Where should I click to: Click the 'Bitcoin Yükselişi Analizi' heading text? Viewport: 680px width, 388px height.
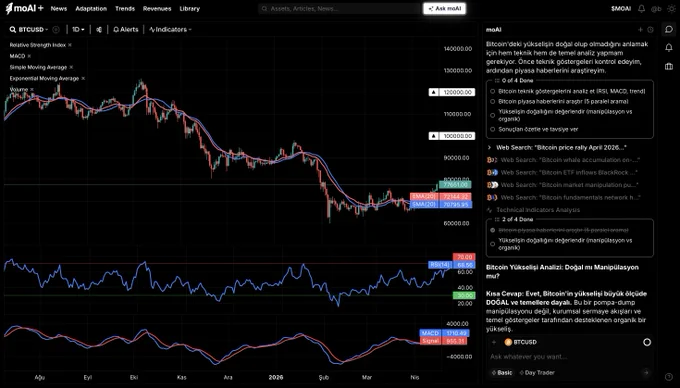(x=562, y=272)
